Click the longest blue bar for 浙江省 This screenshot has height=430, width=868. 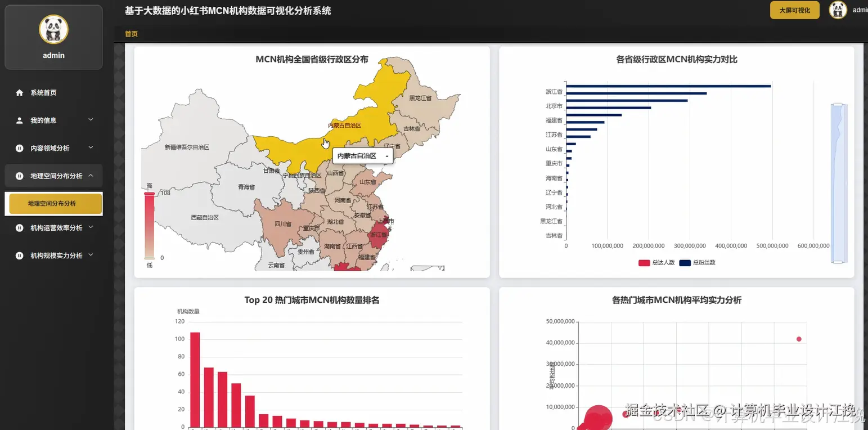668,86
